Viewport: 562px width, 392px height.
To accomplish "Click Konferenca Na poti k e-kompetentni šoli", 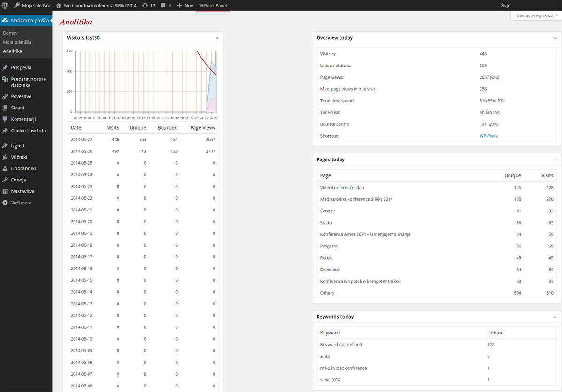I will click(361, 281).
